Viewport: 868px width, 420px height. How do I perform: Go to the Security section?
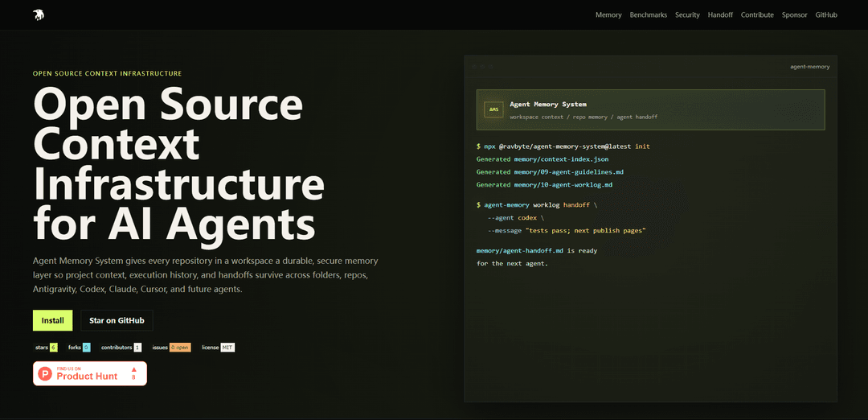pos(687,15)
